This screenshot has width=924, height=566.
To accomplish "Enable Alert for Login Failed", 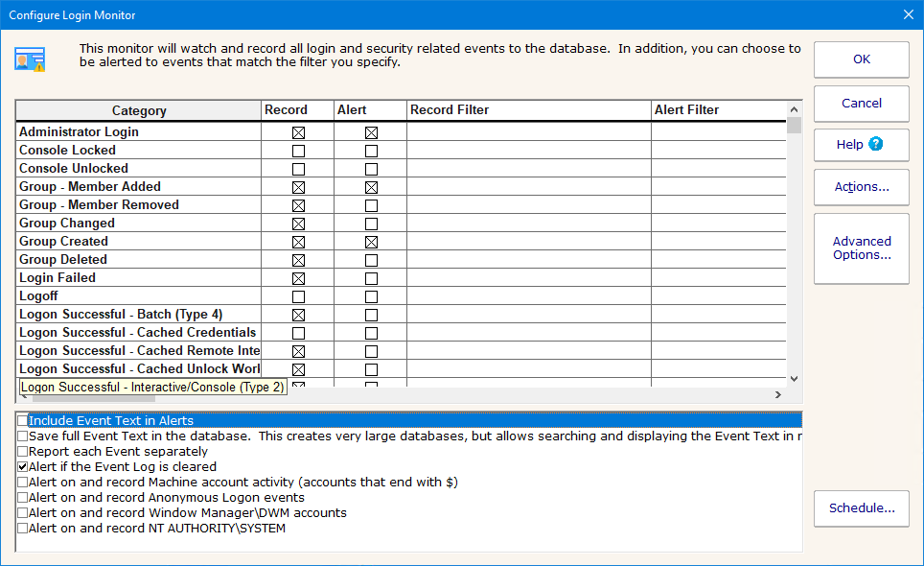I will click(371, 278).
